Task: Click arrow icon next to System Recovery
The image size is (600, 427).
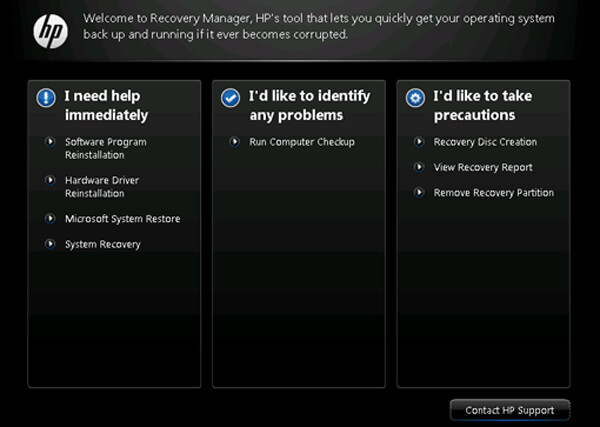Action: pyautogui.click(x=50, y=244)
